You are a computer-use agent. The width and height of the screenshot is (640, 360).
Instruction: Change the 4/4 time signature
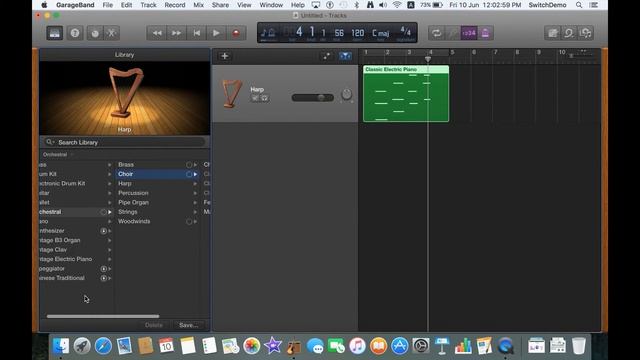405,31
